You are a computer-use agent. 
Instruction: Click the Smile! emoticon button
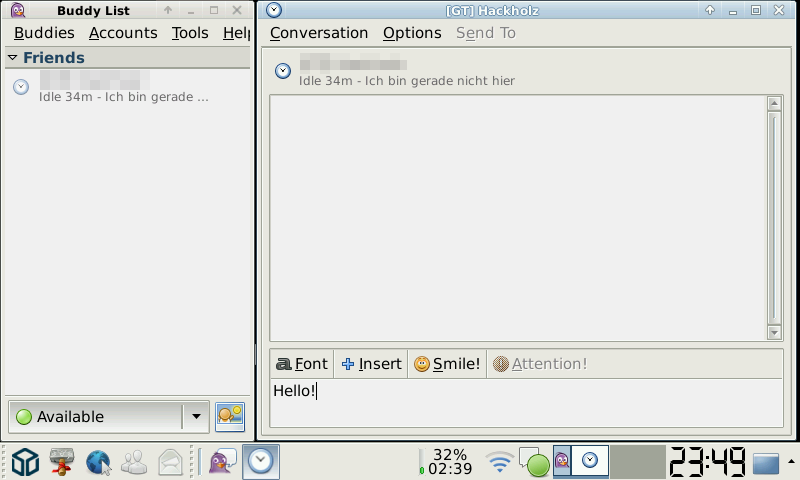tap(447, 364)
